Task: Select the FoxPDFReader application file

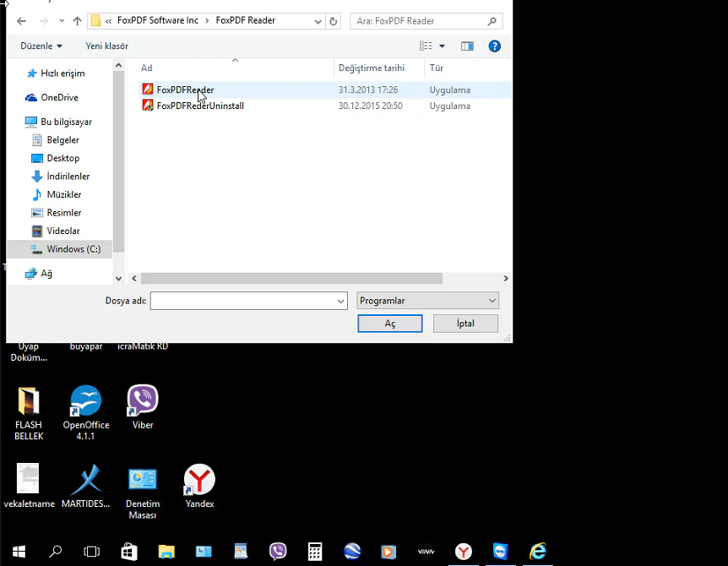Action: pos(184,90)
